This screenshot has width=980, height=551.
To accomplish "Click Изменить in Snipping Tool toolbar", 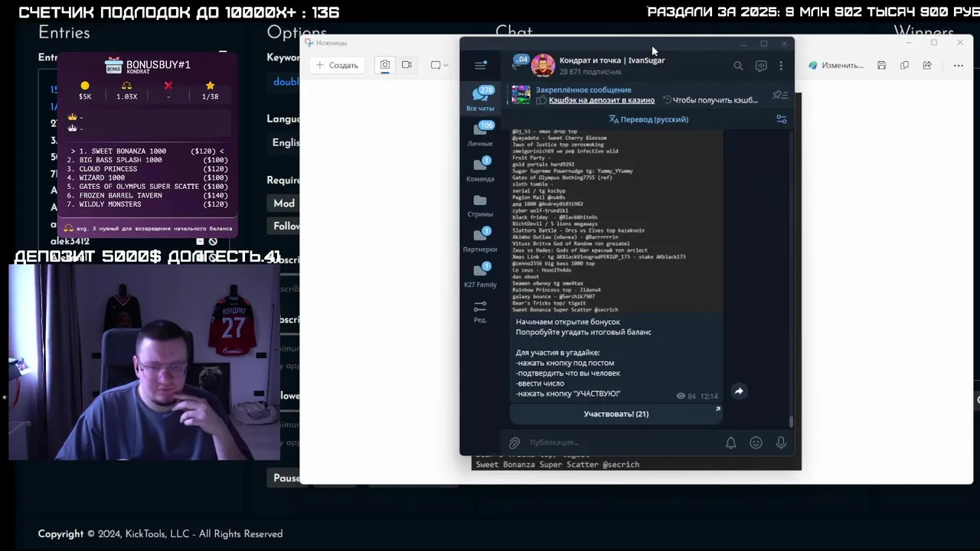I will coord(835,65).
